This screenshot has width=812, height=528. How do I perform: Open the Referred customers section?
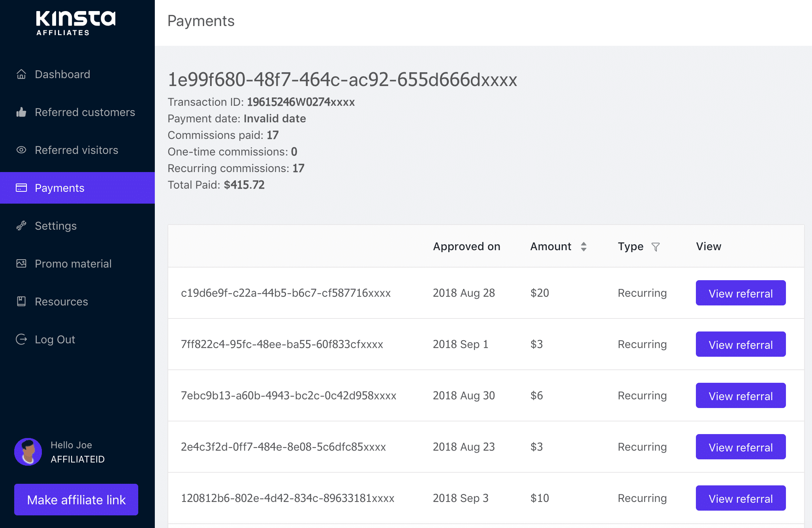[85, 112]
